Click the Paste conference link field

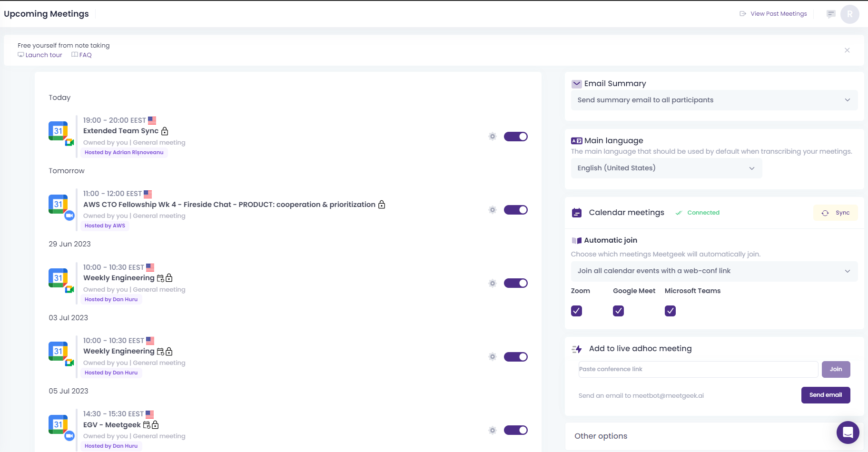[x=698, y=369]
